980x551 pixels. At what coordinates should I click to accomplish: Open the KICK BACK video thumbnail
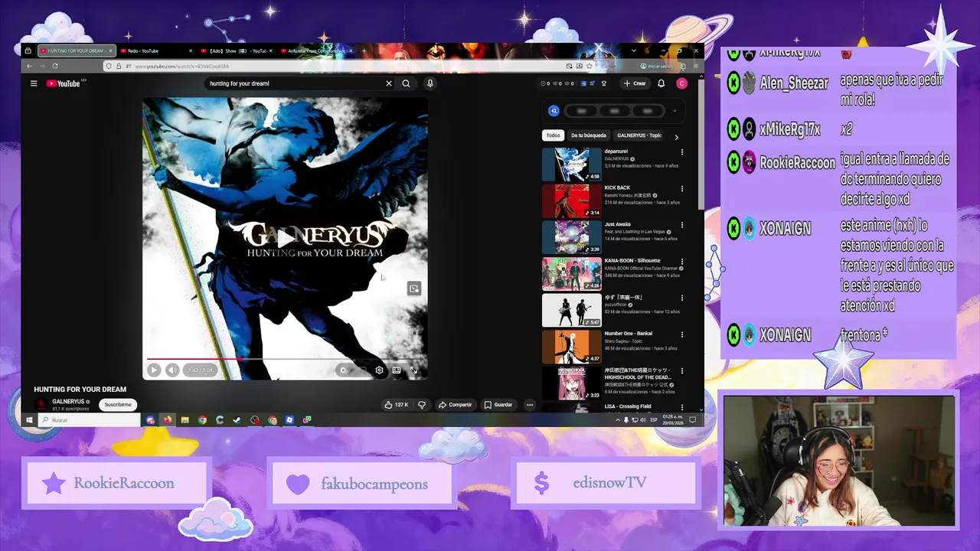pos(572,201)
